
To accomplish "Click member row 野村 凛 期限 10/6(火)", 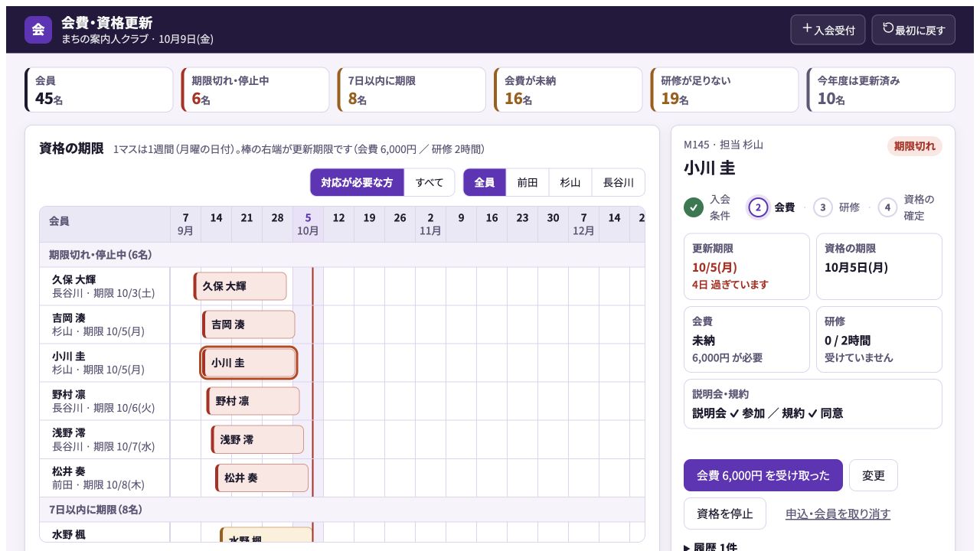I will (105, 401).
